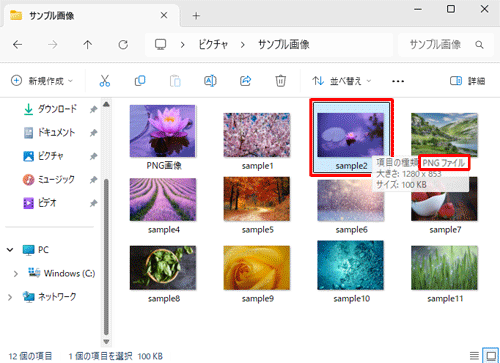
Task: Expand the Windows (C:) node
Action: tap(16, 274)
